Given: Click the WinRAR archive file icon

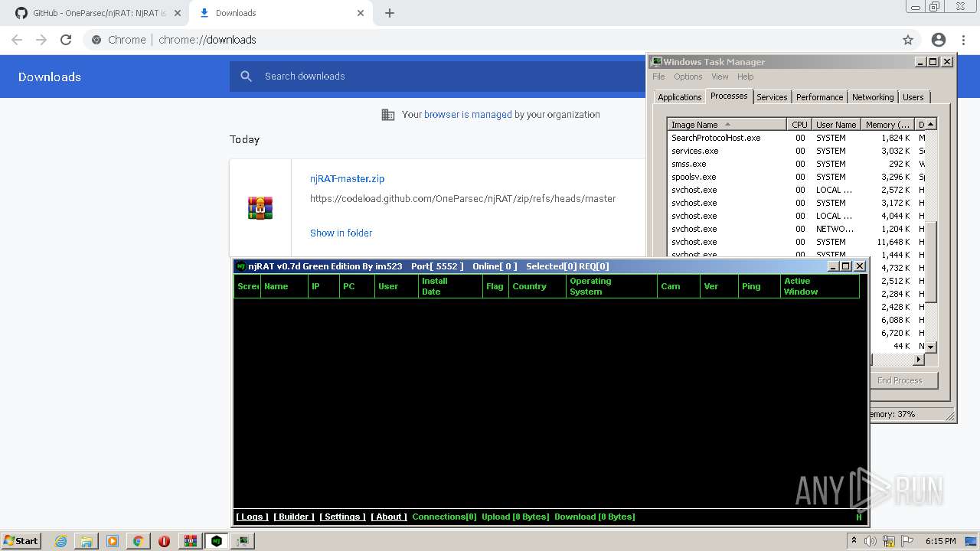Looking at the screenshot, I should pos(260,207).
